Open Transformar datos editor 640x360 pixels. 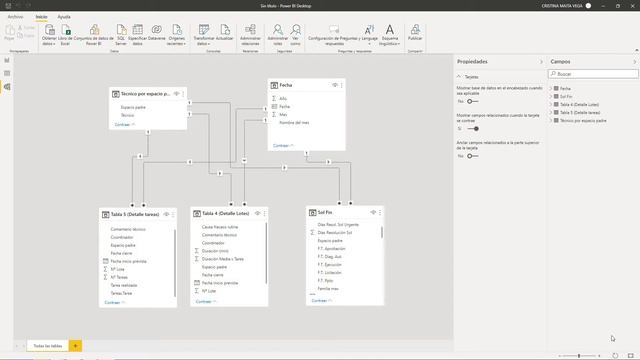[204, 35]
